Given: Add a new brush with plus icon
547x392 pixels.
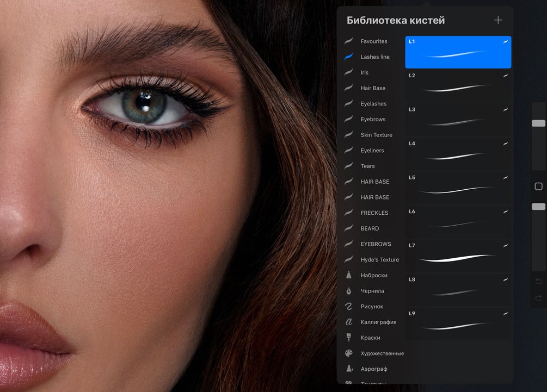Looking at the screenshot, I should click(x=498, y=20).
